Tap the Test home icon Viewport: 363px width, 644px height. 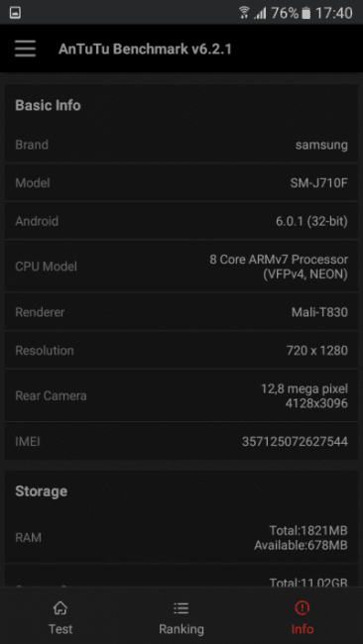point(60,607)
